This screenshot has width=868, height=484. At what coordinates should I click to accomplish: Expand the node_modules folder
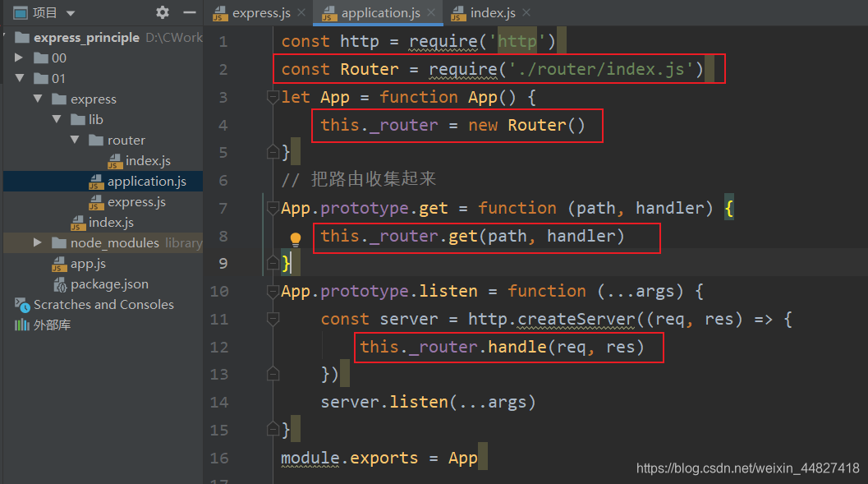37,242
